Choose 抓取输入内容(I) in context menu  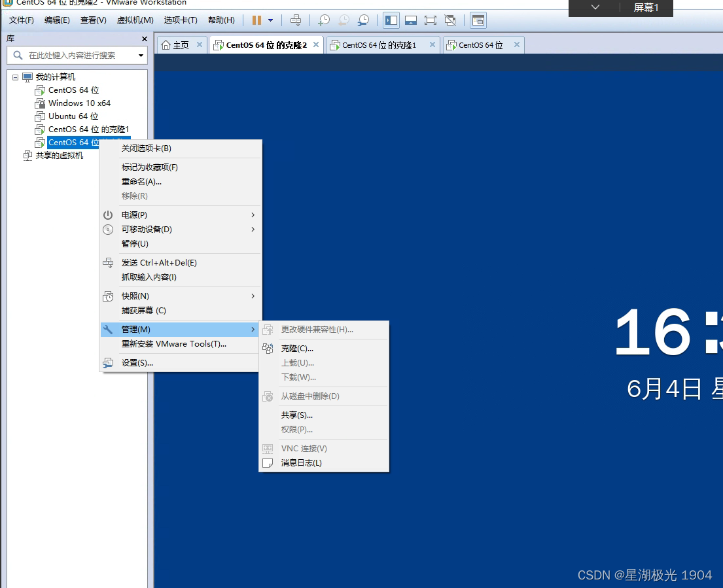[180, 277]
